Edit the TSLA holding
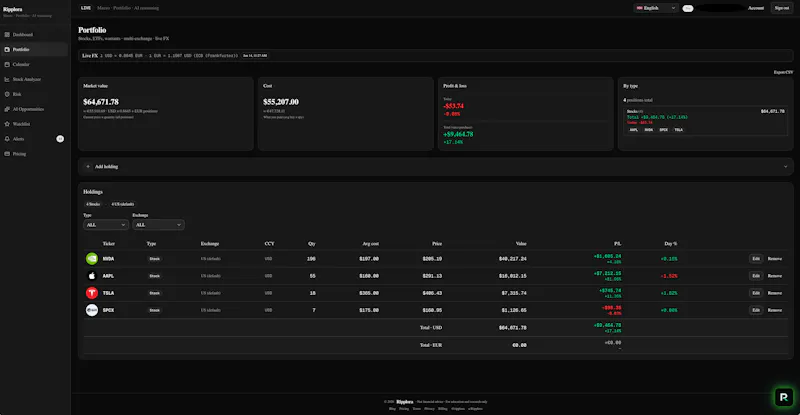 756,293
